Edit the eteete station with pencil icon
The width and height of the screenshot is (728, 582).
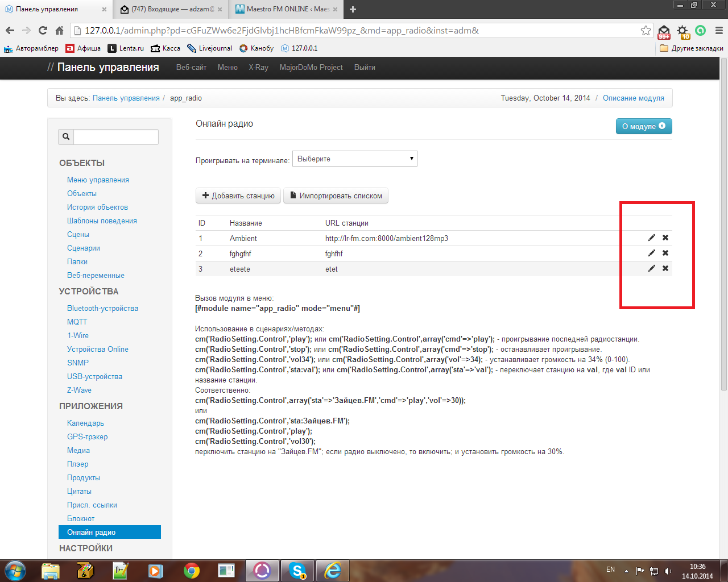click(652, 268)
